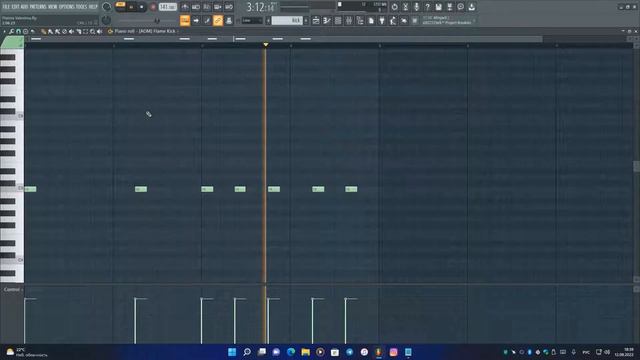Viewport: 640px width, 360px height.
Task: Open the View playlist window icon
Action: [x=316, y=20]
